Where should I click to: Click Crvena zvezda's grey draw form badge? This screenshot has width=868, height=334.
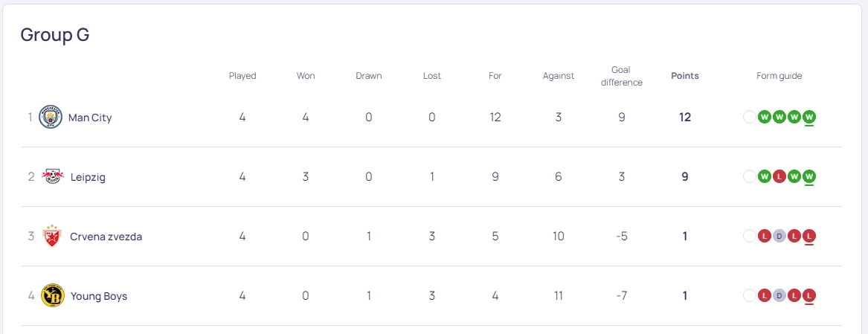[x=779, y=236]
